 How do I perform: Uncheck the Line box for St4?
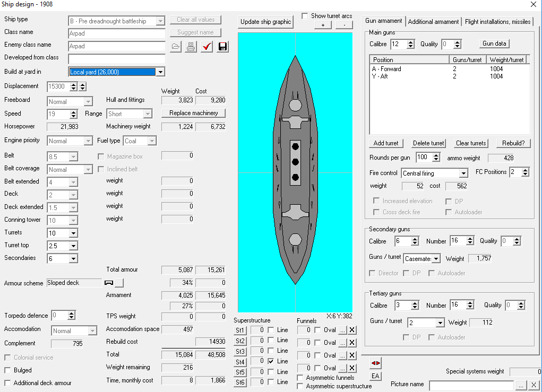[x=271, y=361]
